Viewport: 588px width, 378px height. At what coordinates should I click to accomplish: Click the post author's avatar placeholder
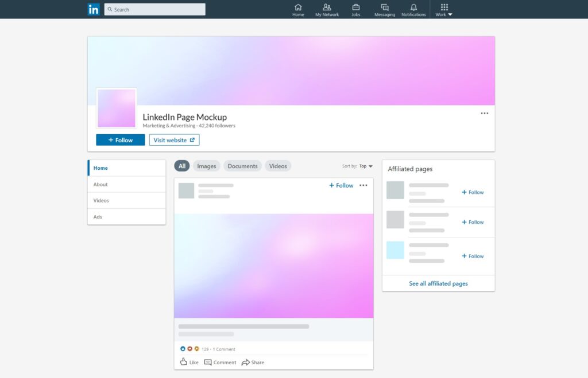tap(187, 190)
